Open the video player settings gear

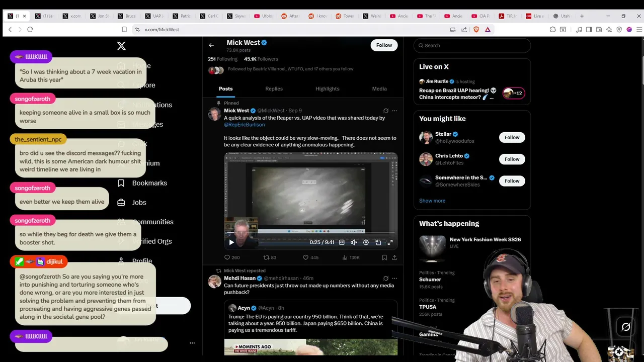tap(366, 242)
